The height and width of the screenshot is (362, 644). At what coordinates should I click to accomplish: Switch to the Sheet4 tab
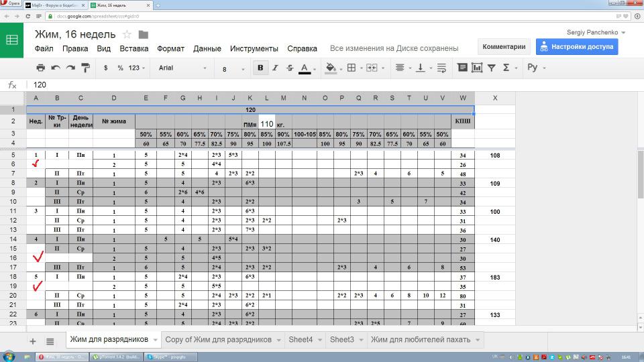[301, 340]
